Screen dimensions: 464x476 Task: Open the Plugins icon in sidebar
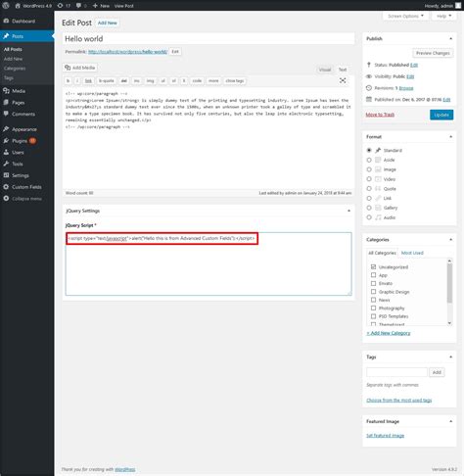coord(6,141)
